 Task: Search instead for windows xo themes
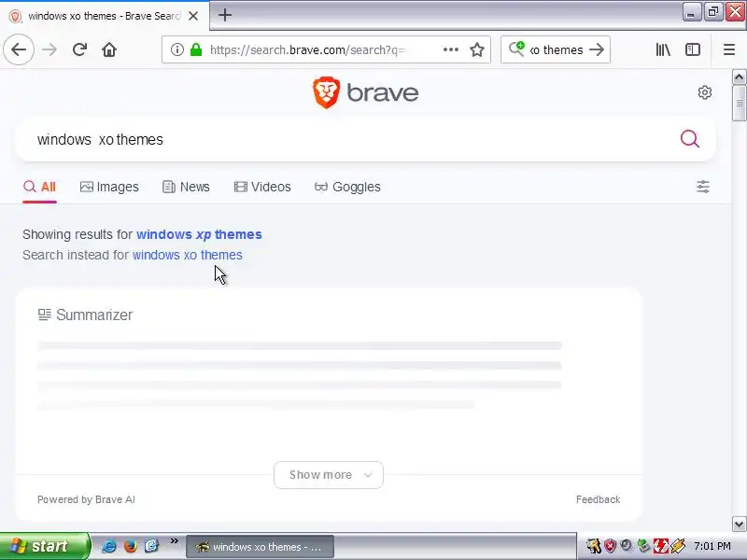click(188, 255)
